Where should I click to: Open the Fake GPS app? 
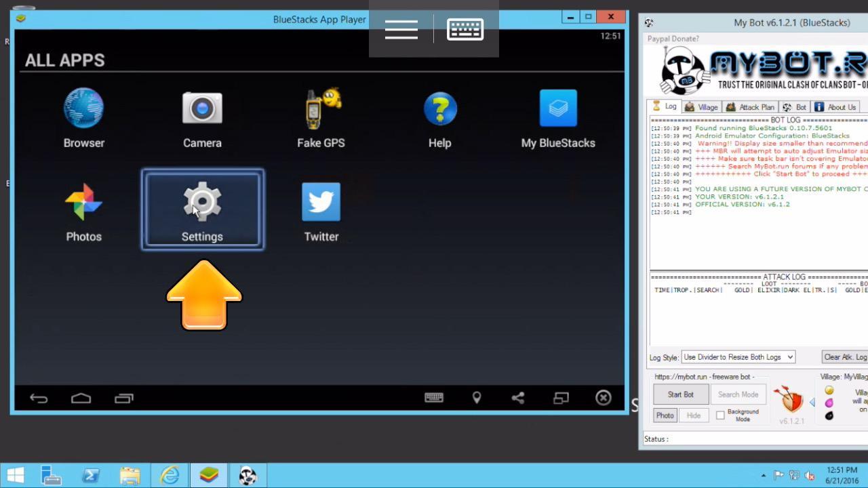(321, 119)
